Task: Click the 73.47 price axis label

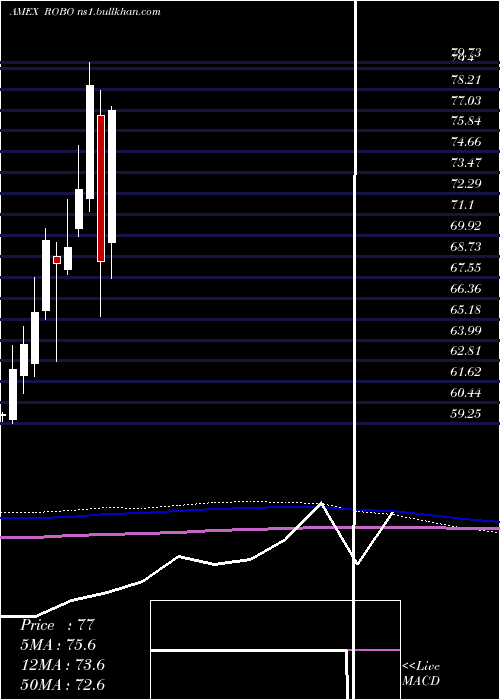Action: (466, 163)
